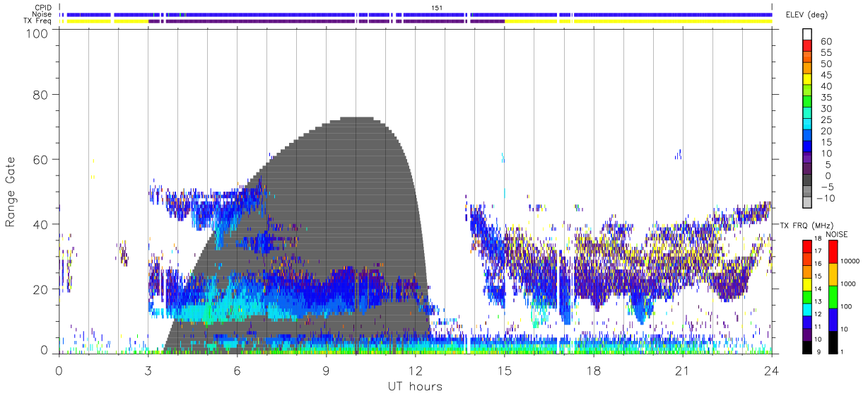868x401 pixels.
Task: Click the '11' label on TX FRQ scale
Action: 819,327
